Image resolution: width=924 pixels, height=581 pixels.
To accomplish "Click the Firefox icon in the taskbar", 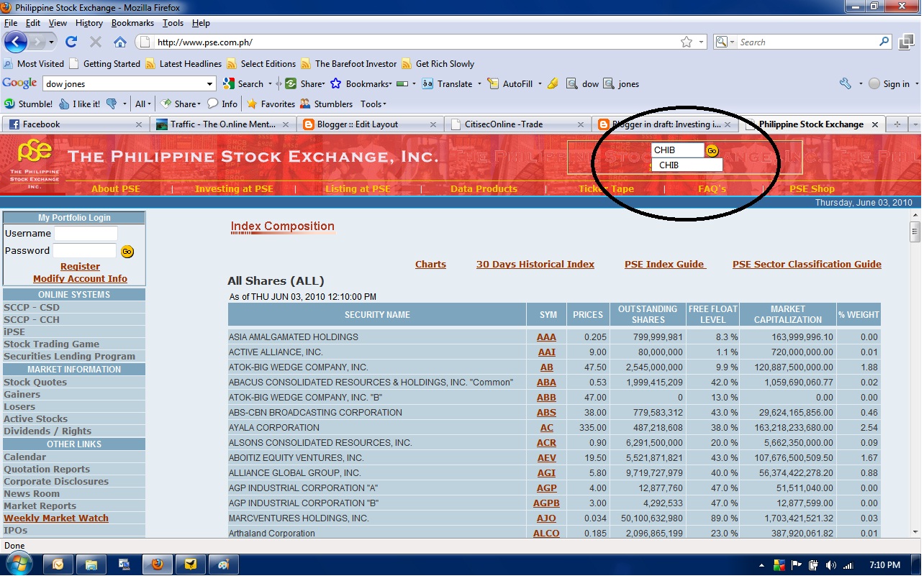I will point(156,564).
